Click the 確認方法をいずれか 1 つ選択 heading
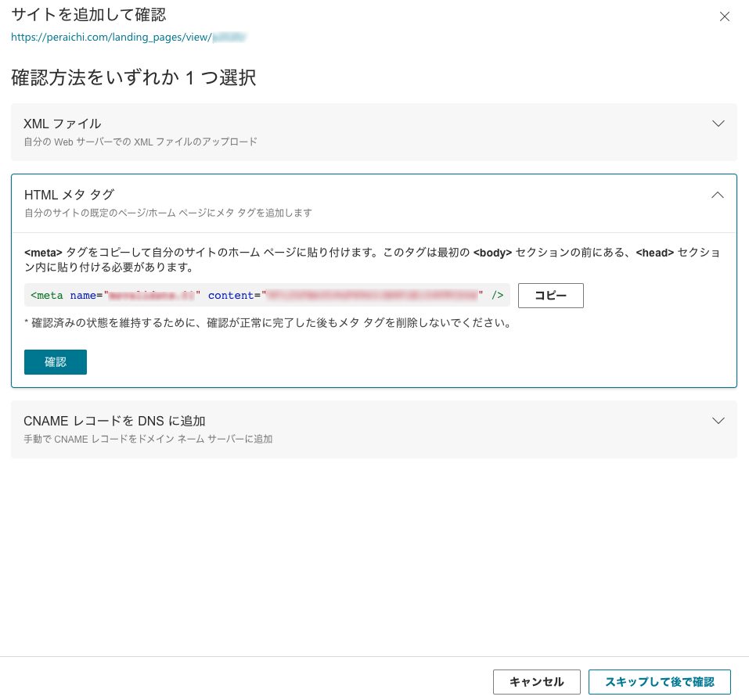 [x=134, y=78]
